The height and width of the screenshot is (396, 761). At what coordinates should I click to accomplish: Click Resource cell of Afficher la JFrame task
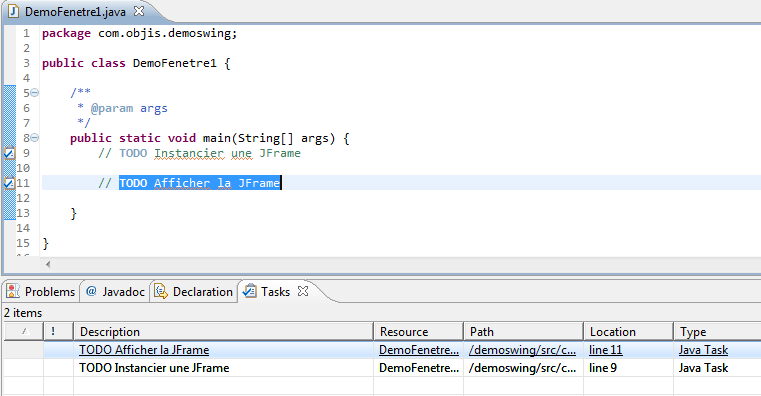coord(419,350)
